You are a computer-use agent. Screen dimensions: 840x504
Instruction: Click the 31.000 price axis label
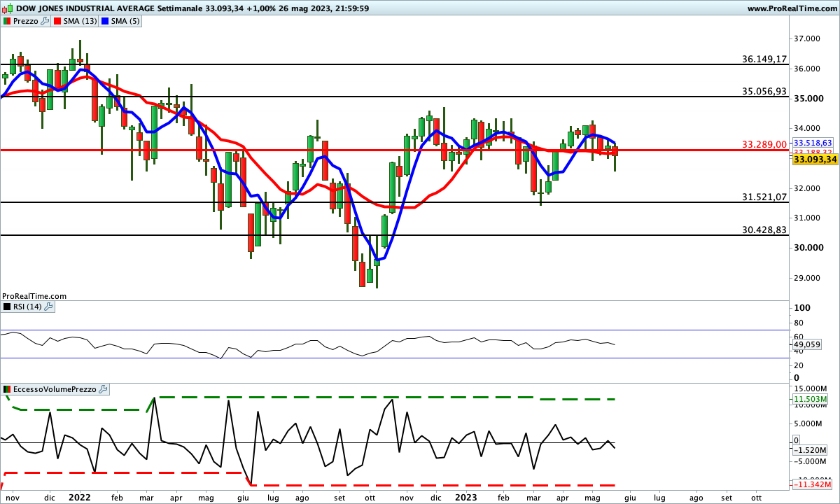tap(807, 218)
